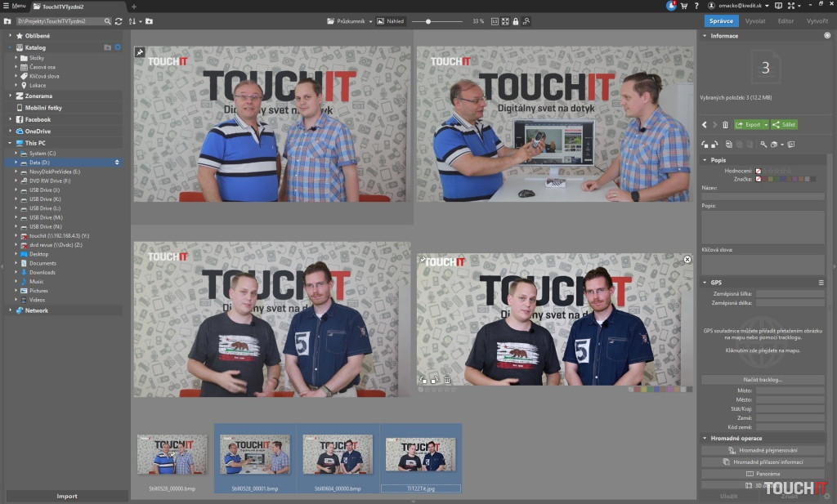Toggle the Náhled preview mode button

point(392,21)
